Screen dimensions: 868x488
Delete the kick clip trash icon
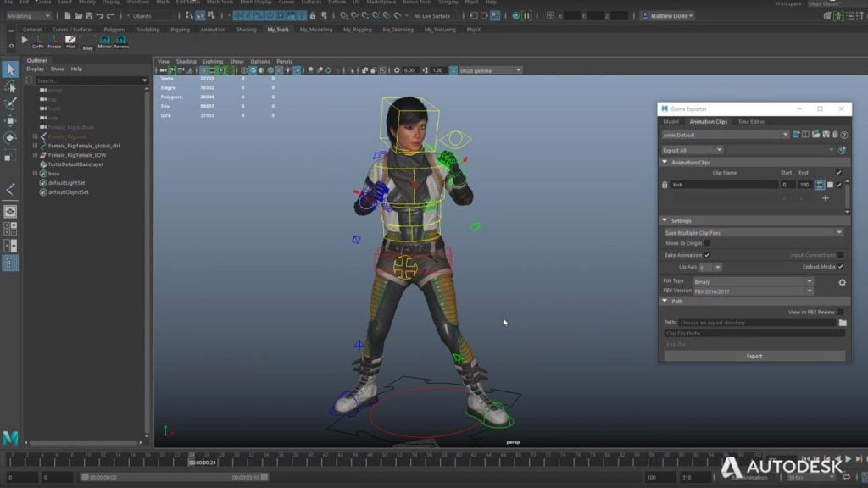tap(665, 185)
